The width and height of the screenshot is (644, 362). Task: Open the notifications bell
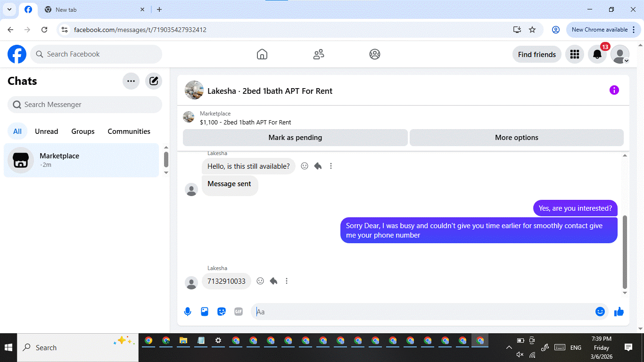click(x=597, y=54)
